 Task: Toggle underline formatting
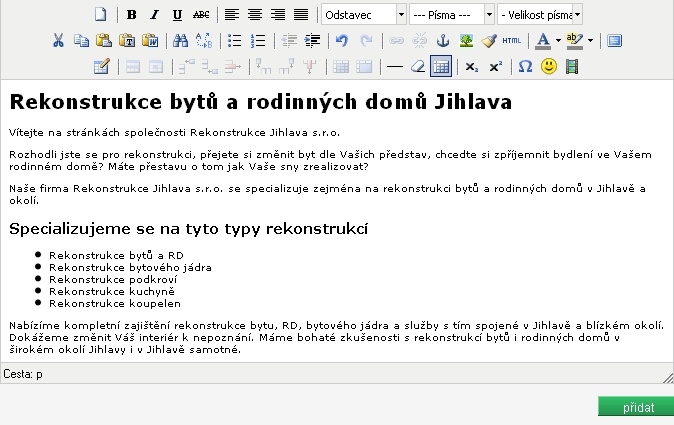pos(178,15)
